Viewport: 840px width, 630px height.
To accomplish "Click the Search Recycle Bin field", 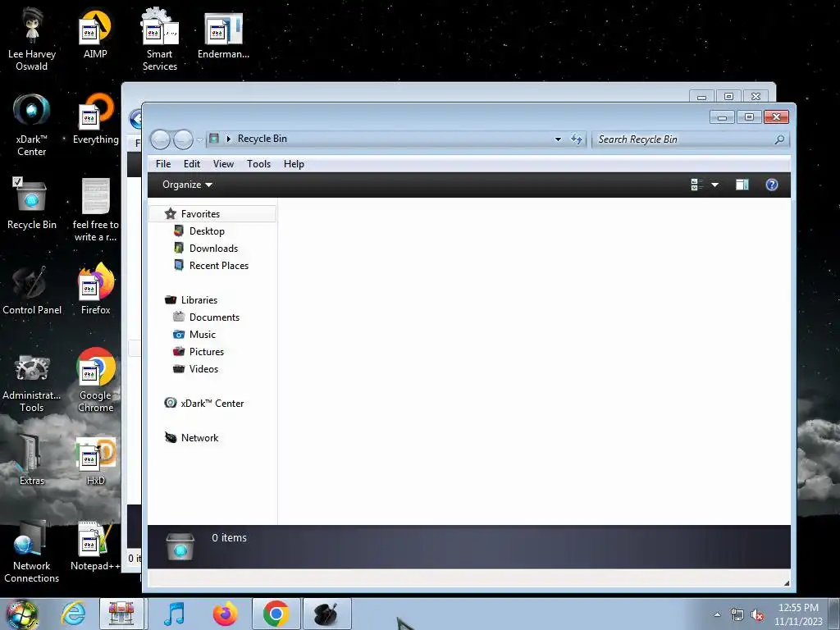I will coord(690,139).
